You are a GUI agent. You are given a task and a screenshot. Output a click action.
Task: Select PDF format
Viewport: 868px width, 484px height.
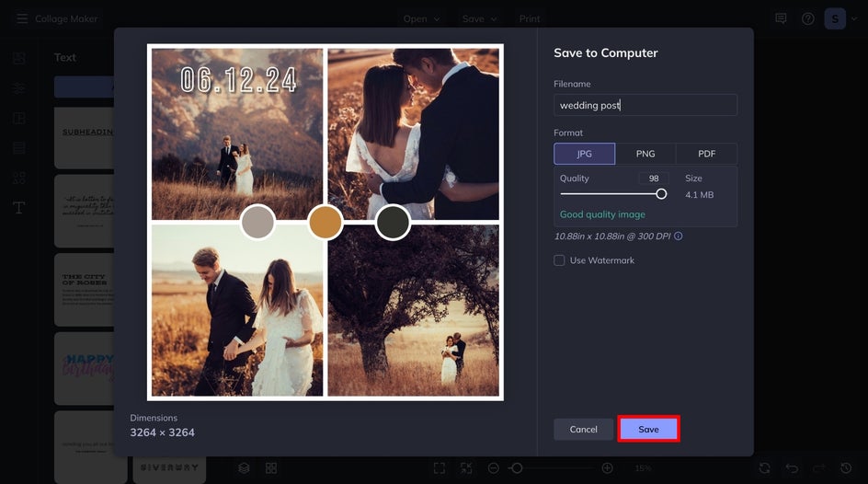pyautogui.click(x=707, y=154)
